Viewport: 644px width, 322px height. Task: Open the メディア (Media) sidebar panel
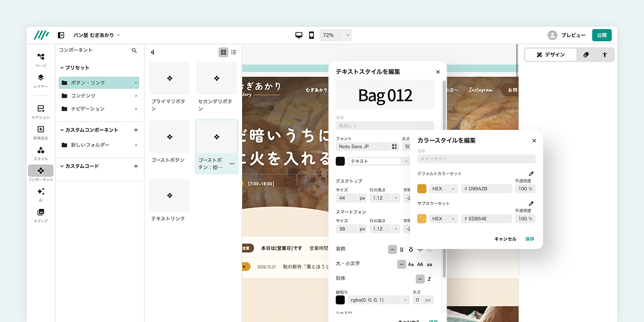pyautogui.click(x=41, y=215)
